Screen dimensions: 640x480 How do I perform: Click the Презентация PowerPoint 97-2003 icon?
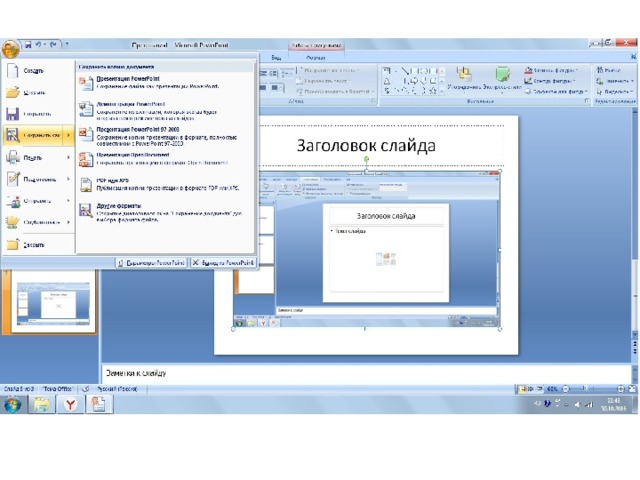(x=86, y=135)
